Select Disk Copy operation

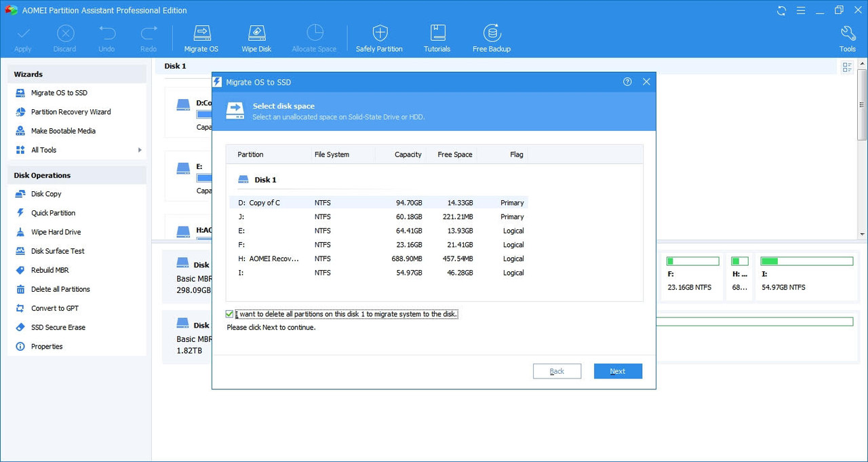[x=46, y=194]
